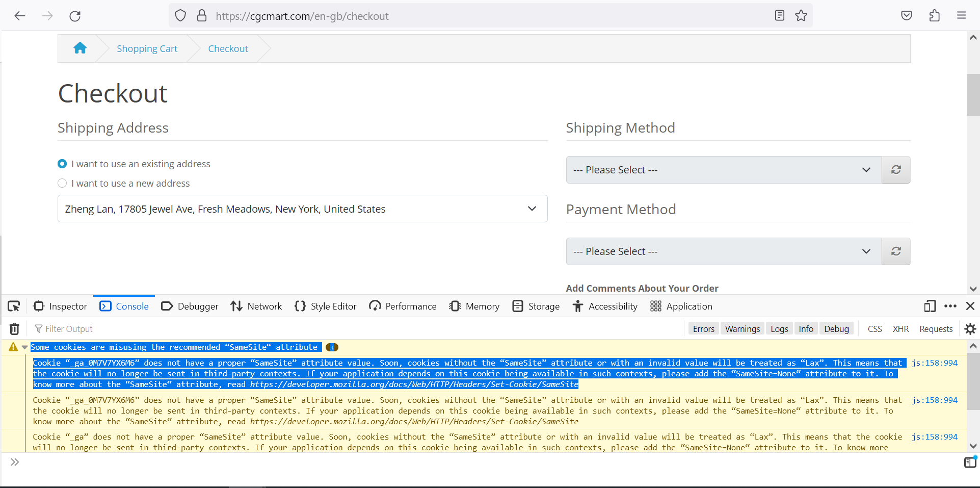Open the browser extensions icon
The image size is (980, 488).
coord(934,16)
